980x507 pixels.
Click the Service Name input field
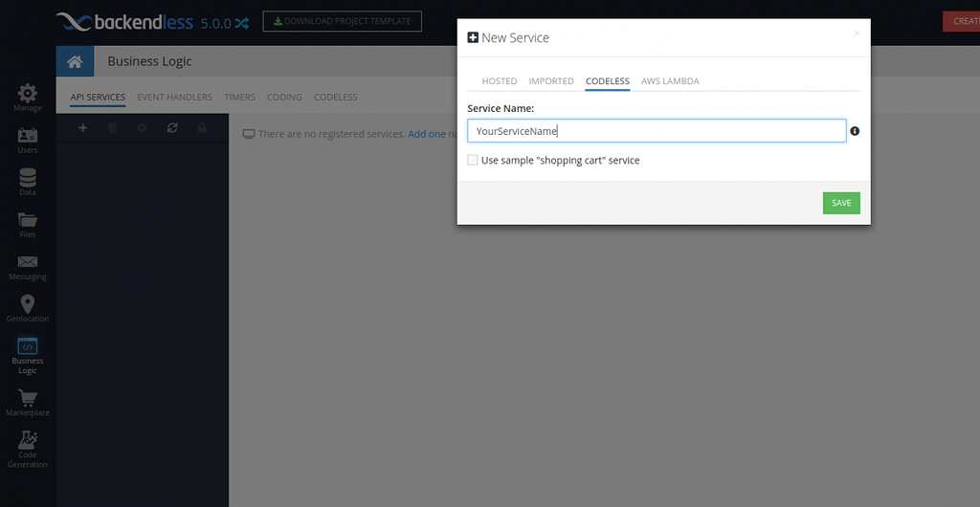coord(657,131)
